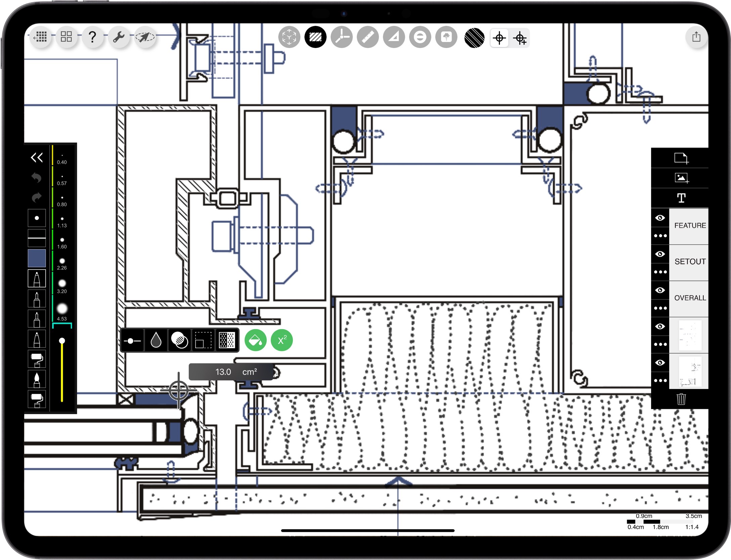Click the insert image icon on right panel
The image size is (731, 560).
[x=682, y=178]
